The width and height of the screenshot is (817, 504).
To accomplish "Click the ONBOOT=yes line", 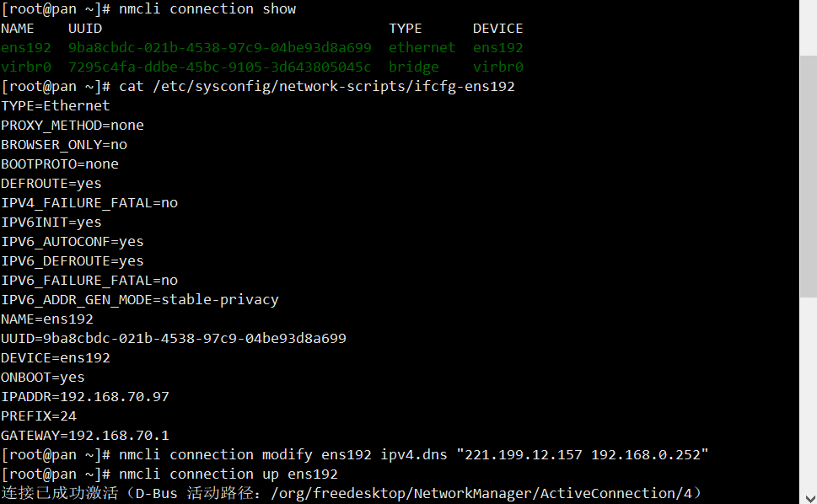I will pos(43,378).
